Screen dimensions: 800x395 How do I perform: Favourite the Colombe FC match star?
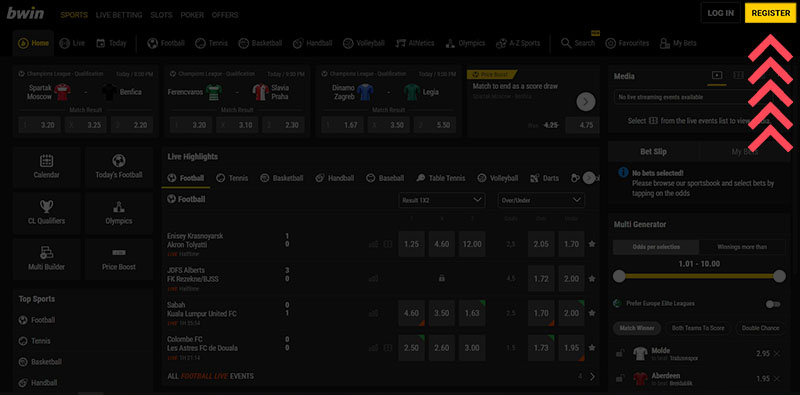(x=592, y=348)
